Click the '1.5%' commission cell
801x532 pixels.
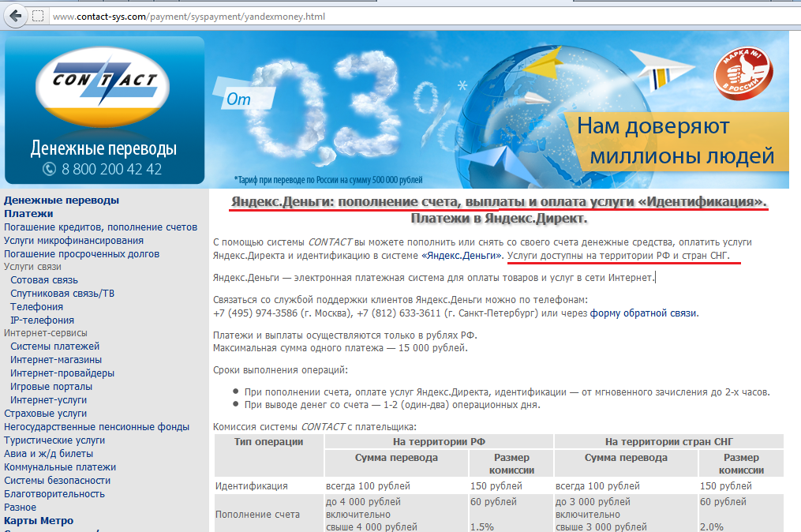[481, 526]
